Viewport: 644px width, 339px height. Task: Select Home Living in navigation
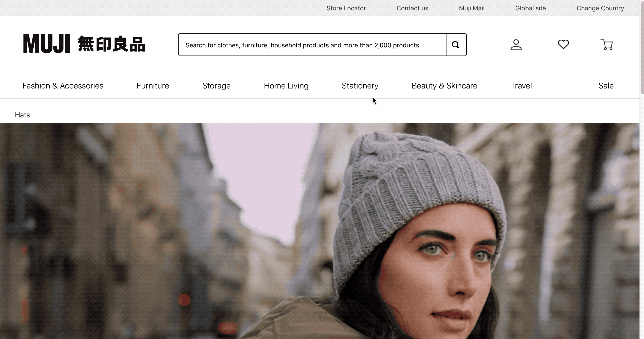pos(286,86)
